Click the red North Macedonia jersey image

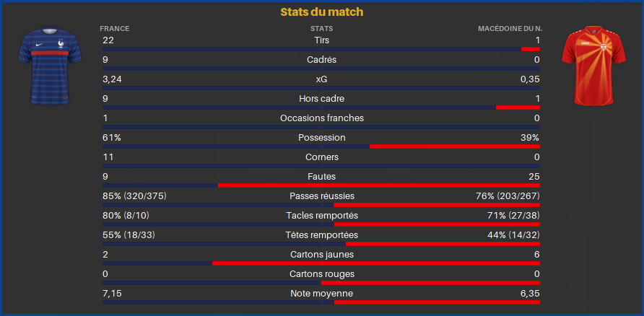point(593,66)
